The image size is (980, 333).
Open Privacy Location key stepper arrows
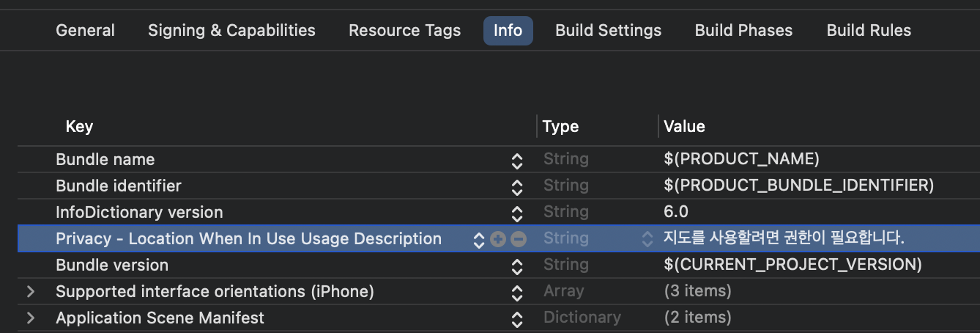point(478,239)
